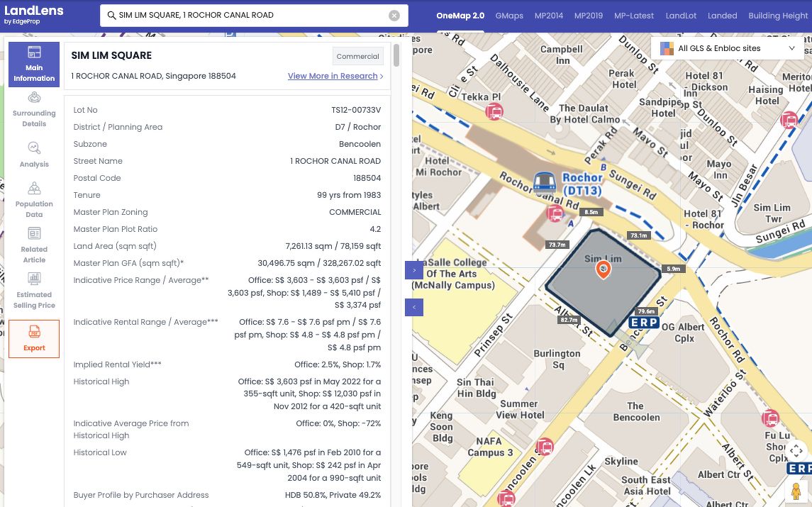The image size is (812, 507).
Task: Click the address search input field
Action: [x=254, y=16]
